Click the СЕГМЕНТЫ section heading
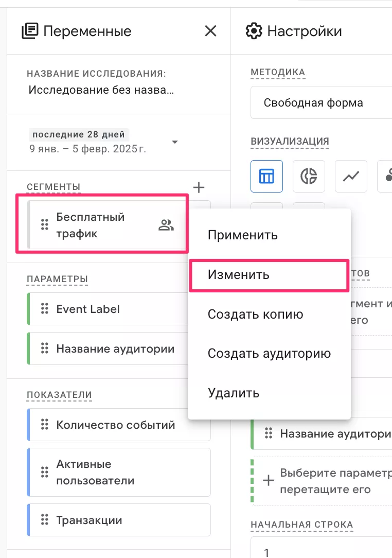Image resolution: width=392 pixels, height=558 pixels. (54, 187)
